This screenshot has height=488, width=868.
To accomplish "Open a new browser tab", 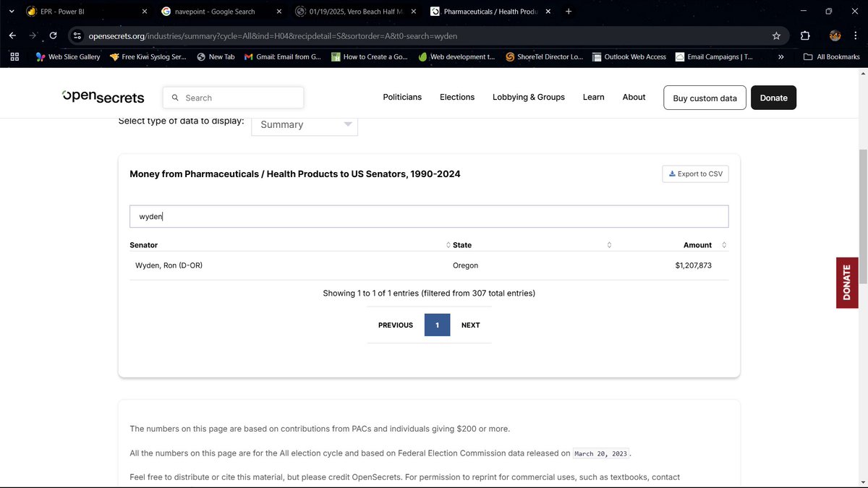I will click(x=569, y=12).
